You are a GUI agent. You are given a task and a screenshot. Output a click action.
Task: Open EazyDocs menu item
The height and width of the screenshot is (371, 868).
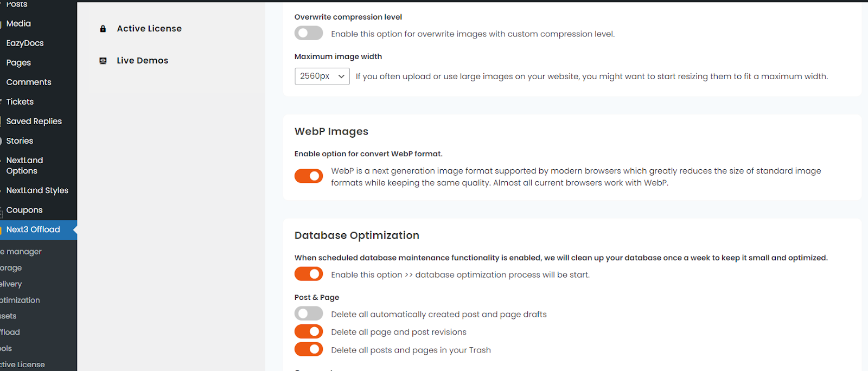pyautogui.click(x=25, y=43)
